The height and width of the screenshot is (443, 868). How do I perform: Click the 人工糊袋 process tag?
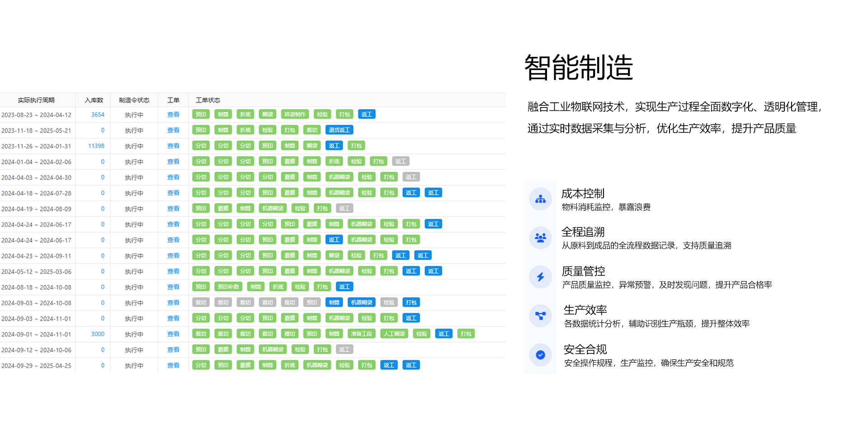tap(394, 334)
